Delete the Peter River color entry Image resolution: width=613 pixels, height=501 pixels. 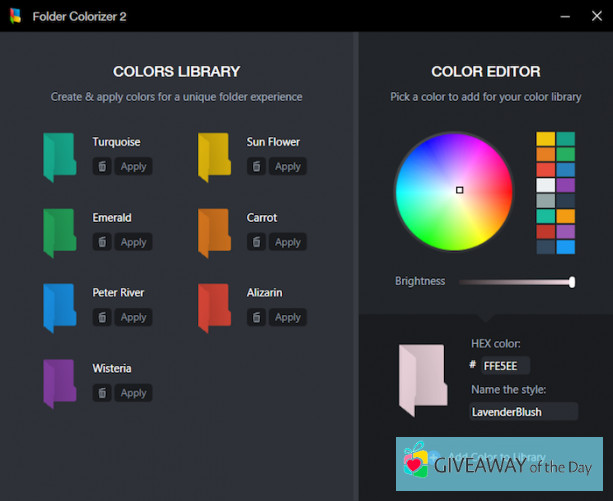(x=102, y=317)
